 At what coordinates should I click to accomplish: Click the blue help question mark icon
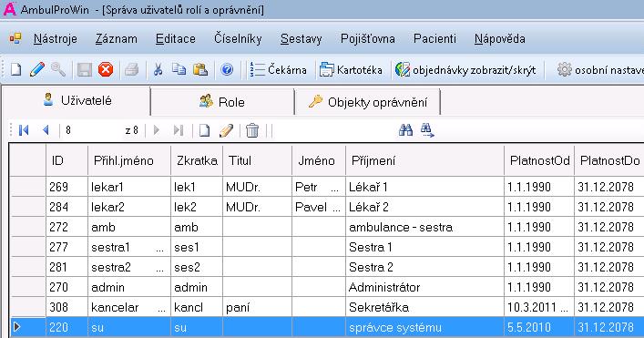(x=227, y=69)
